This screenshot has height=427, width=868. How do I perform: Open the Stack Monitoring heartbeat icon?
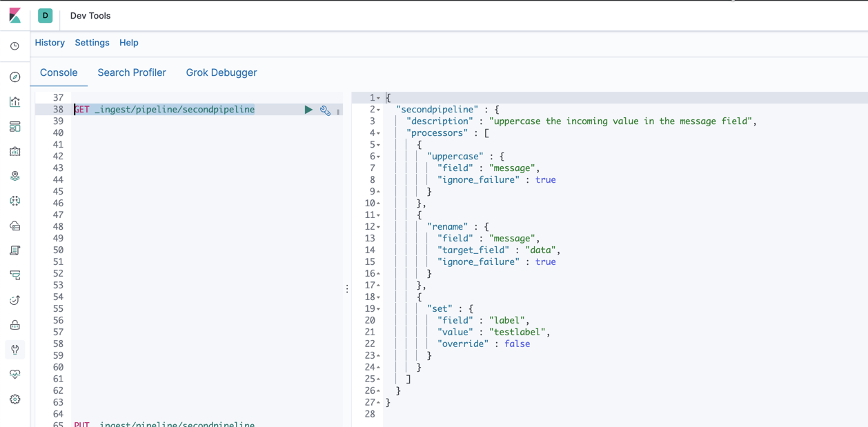pos(14,375)
